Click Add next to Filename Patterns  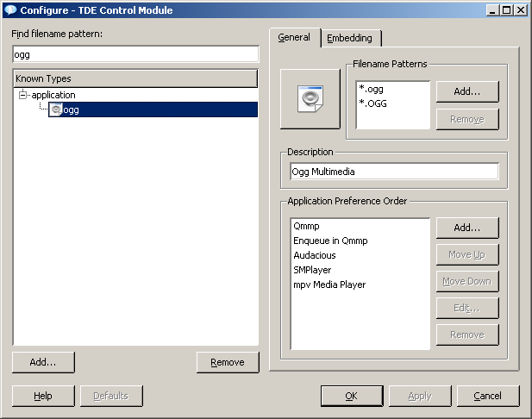coord(466,91)
